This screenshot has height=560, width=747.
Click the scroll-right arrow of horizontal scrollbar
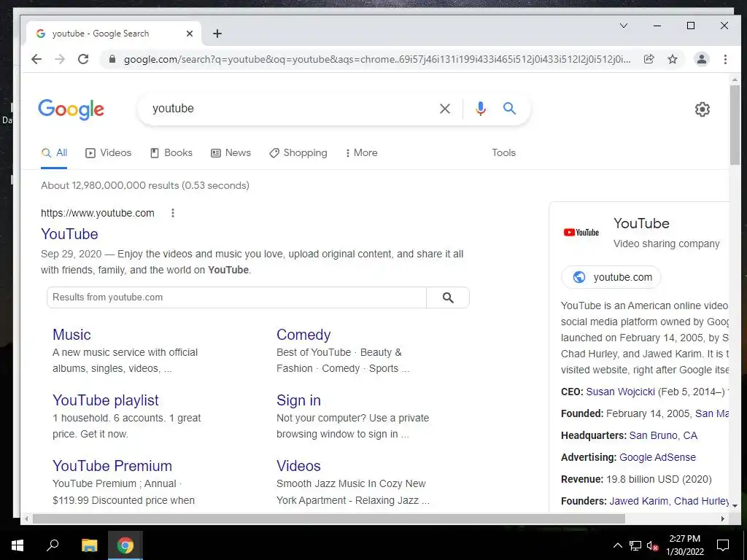coord(723,518)
